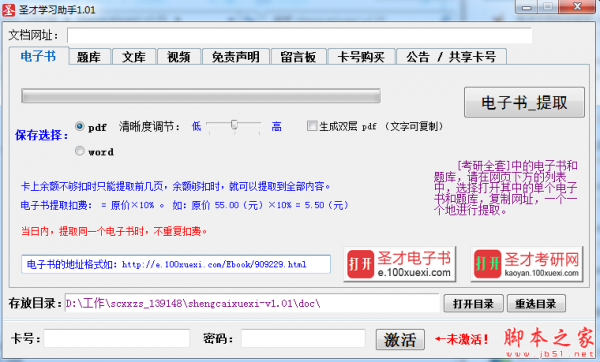The image size is (600, 362).
Task: Click the purple 考研全套 instruction text
Action: point(505,188)
